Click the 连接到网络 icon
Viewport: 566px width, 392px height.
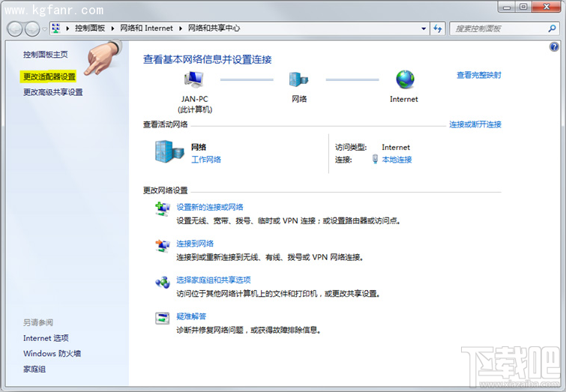(163, 246)
